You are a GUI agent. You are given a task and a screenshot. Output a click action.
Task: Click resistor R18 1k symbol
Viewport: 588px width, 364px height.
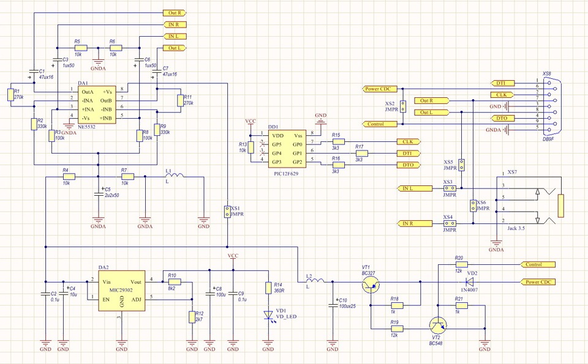(397, 306)
